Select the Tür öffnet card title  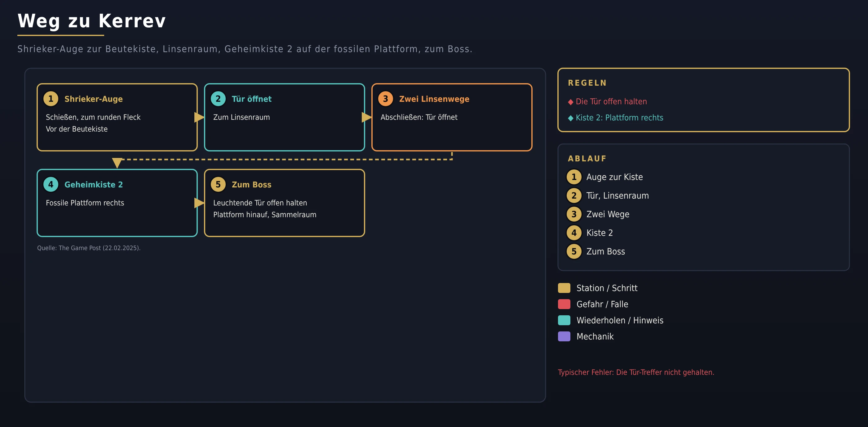(x=251, y=99)
